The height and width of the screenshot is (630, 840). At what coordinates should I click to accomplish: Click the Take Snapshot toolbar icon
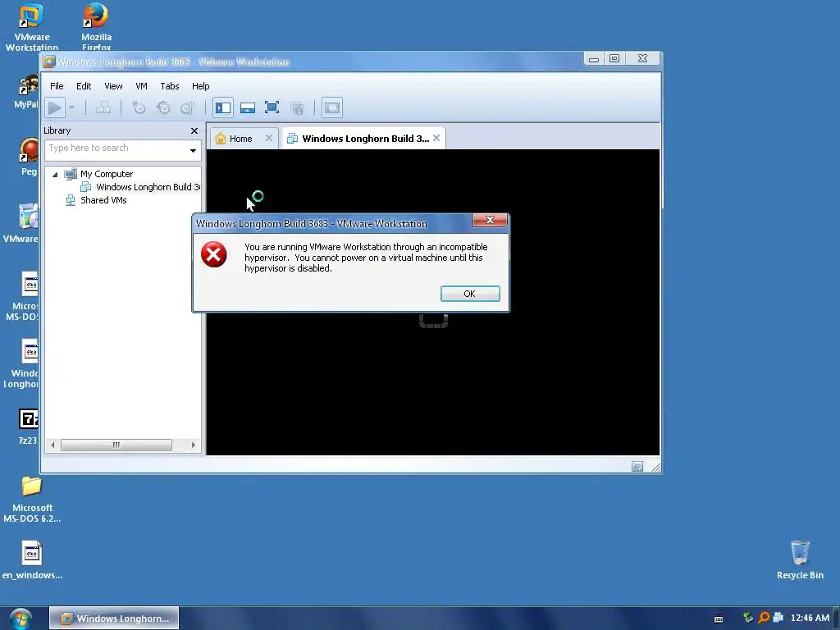point(139,107)
